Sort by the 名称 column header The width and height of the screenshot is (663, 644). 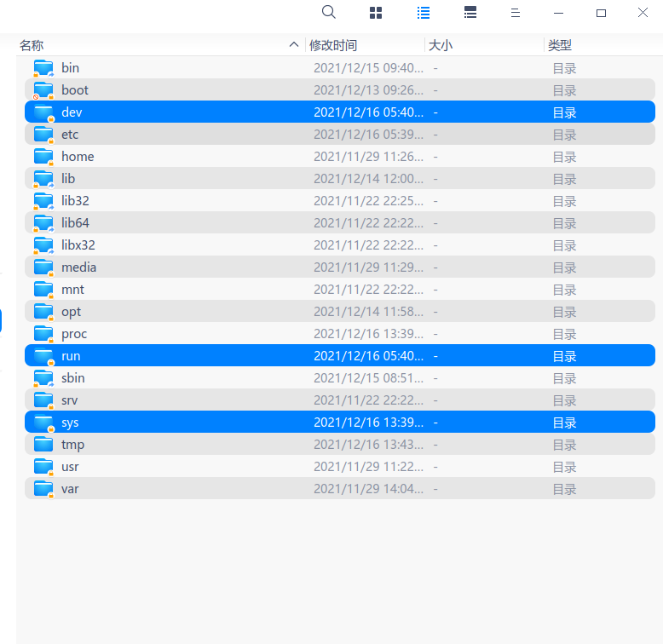click(32, 45)
